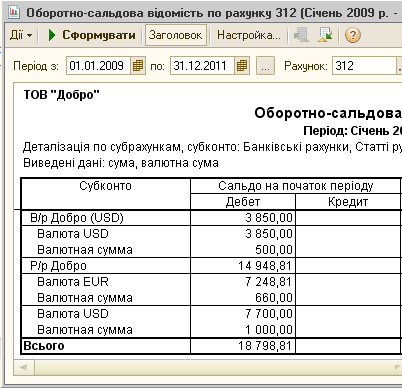Click the save settings icon with green arrow
Viewport: 402px width, 388px height.
pos(325,35)
